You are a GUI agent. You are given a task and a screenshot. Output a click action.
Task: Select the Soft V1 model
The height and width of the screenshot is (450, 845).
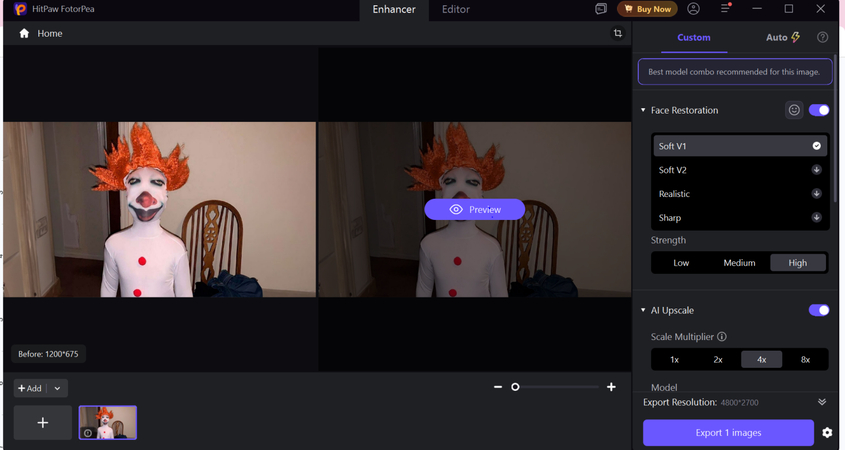[x=740, y=146]
